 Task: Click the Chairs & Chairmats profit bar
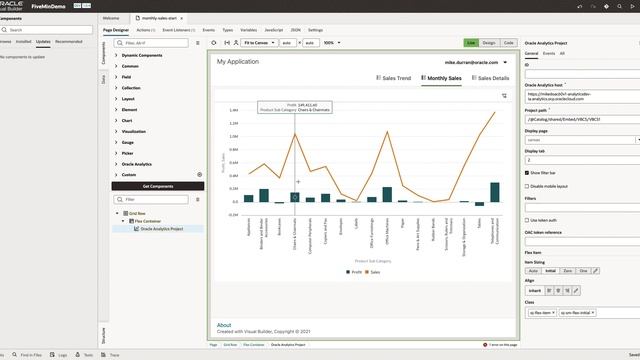coord(295,197)
